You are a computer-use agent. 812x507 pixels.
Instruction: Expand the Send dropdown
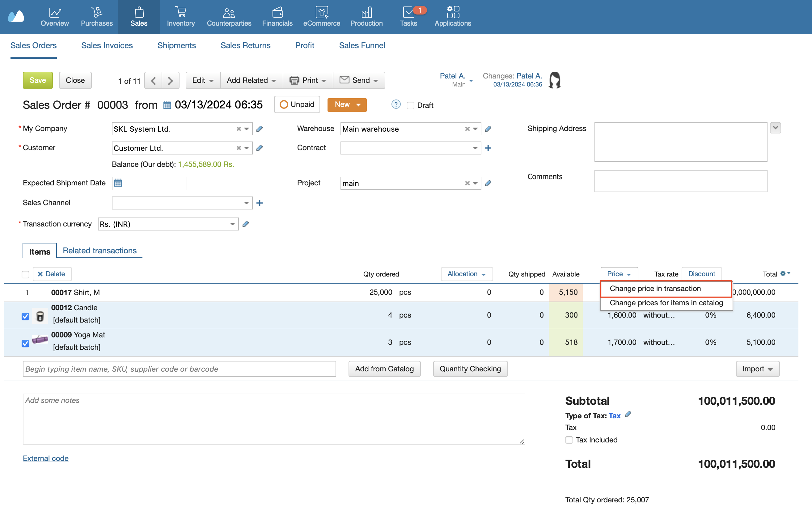(x=359, y=80)
